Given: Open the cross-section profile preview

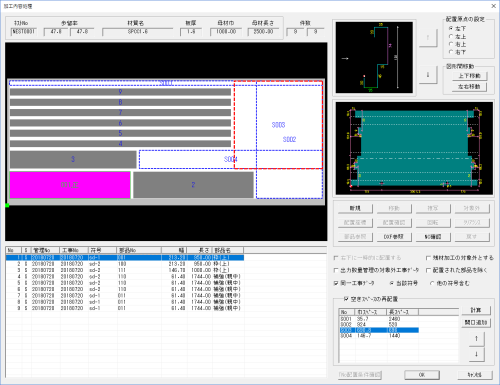Looking at the screenshot, I should pyautogui.click(x=374, y=57).
